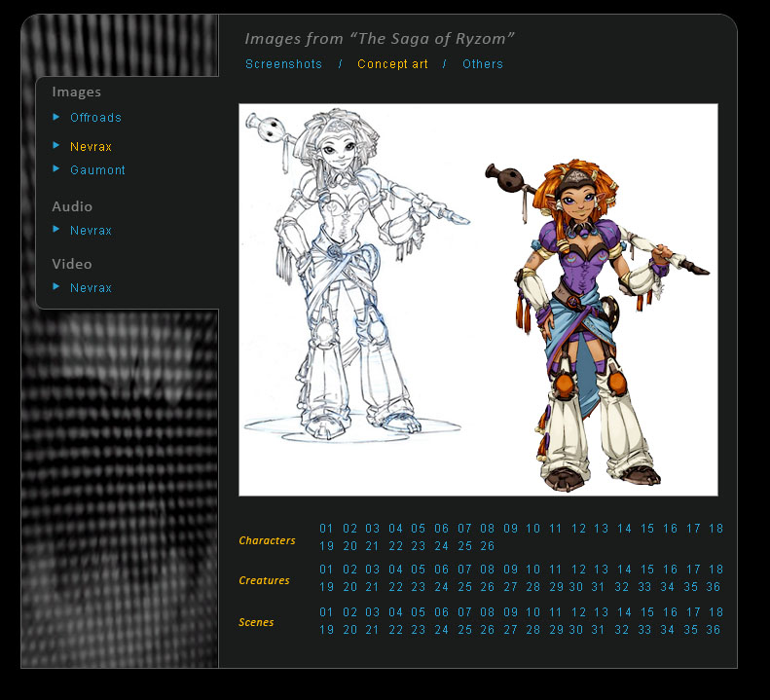This screenshot has height=700, width=770.
Task: Open Characters image 02
Action: click(x=349, y=529)
